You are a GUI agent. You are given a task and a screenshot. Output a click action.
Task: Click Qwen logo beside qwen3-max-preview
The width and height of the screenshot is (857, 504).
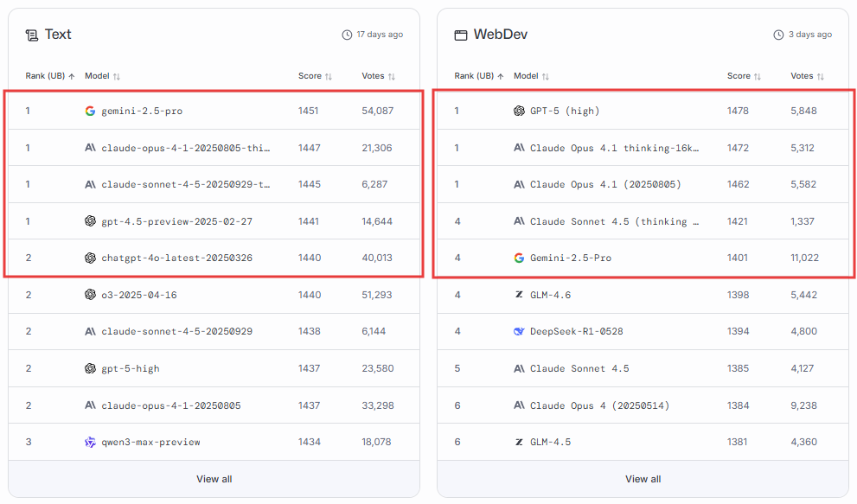(90, 442)
